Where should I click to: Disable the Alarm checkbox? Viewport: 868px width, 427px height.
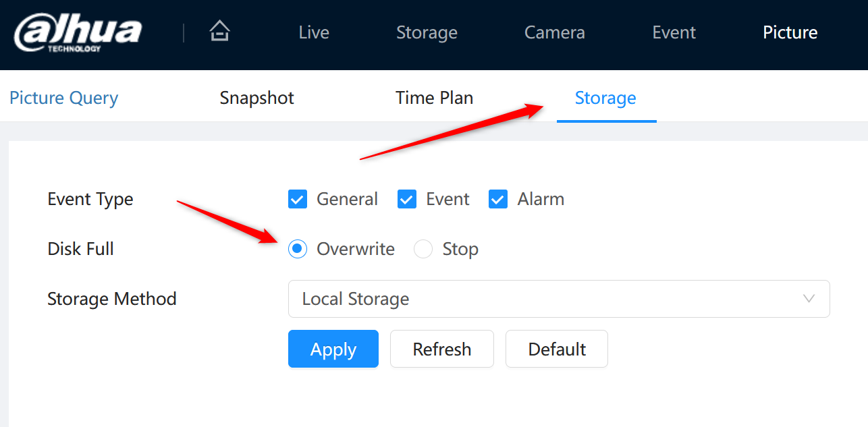point(498,199)
